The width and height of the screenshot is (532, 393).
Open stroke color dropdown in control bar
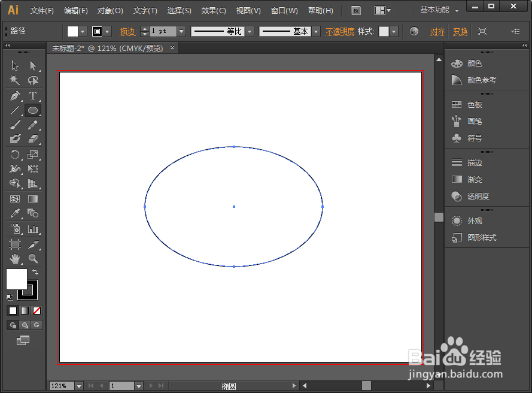click(108, 32)
